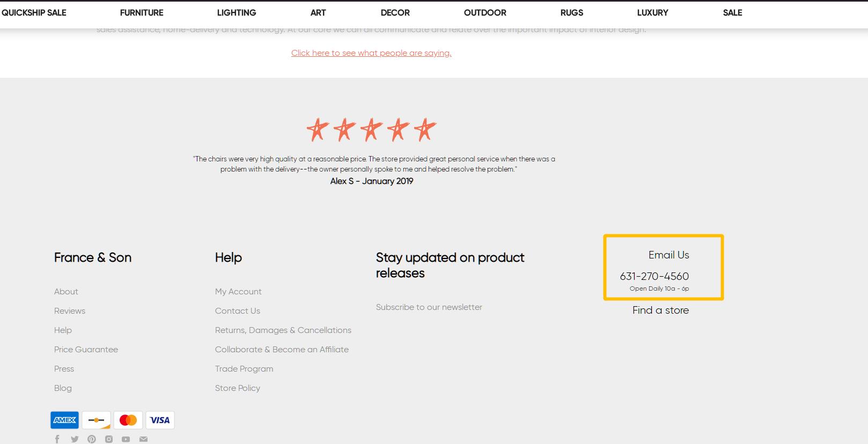
Task: Go to the Quickship Sale section
Action: click(34, 12)
